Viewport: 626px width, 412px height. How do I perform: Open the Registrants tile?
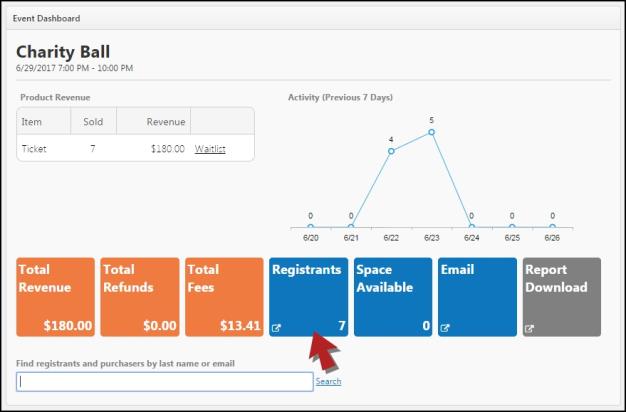(x=309, y=297)
